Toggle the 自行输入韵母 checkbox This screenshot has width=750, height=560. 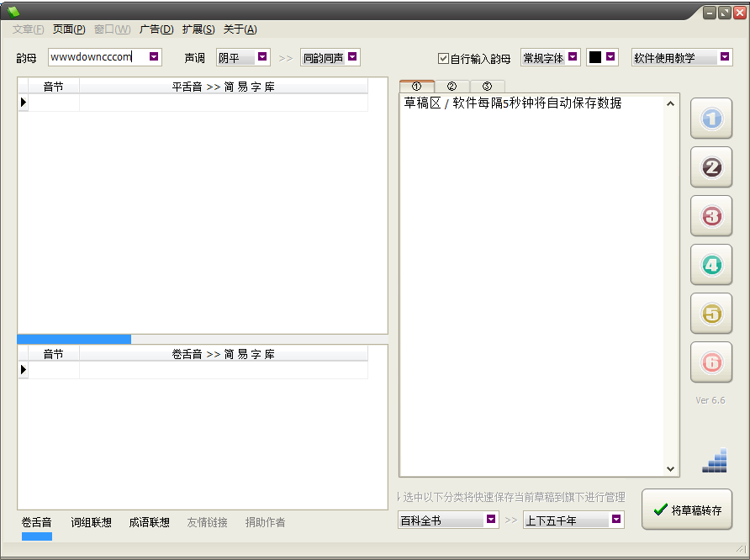tap(443, 57)
